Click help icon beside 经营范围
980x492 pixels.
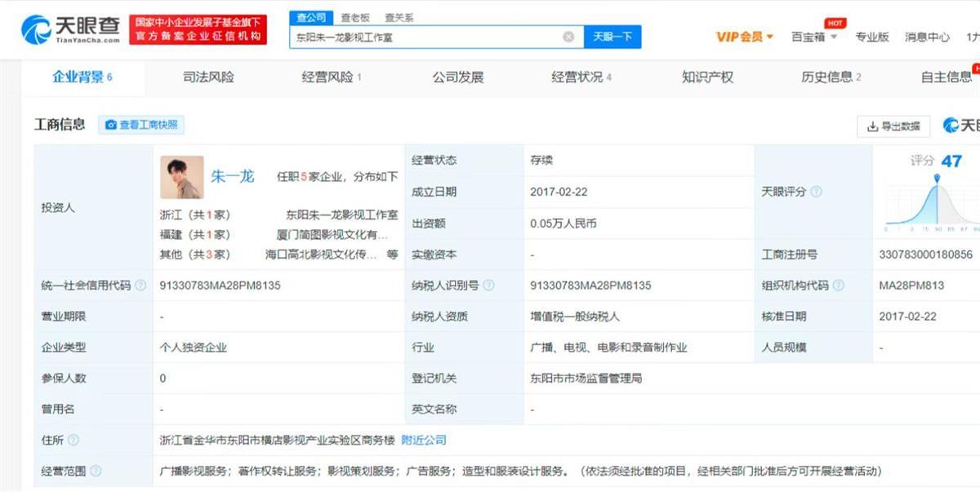pos(96,472)
